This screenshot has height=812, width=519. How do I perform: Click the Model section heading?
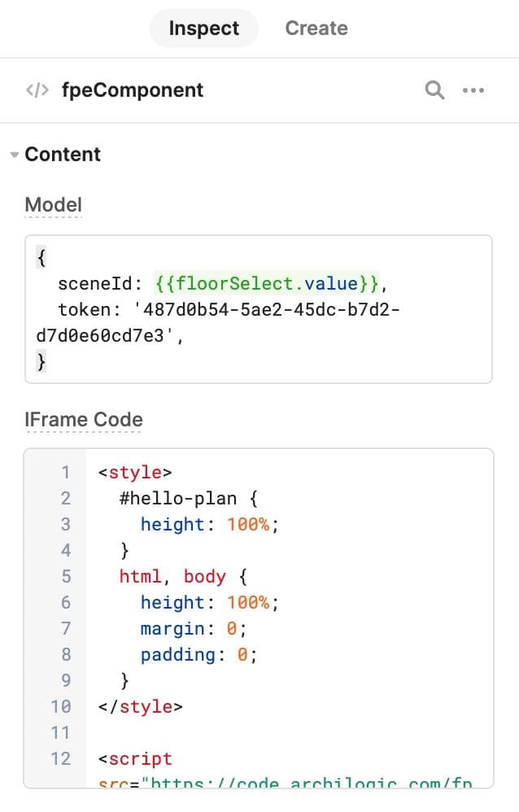(53, 204)
